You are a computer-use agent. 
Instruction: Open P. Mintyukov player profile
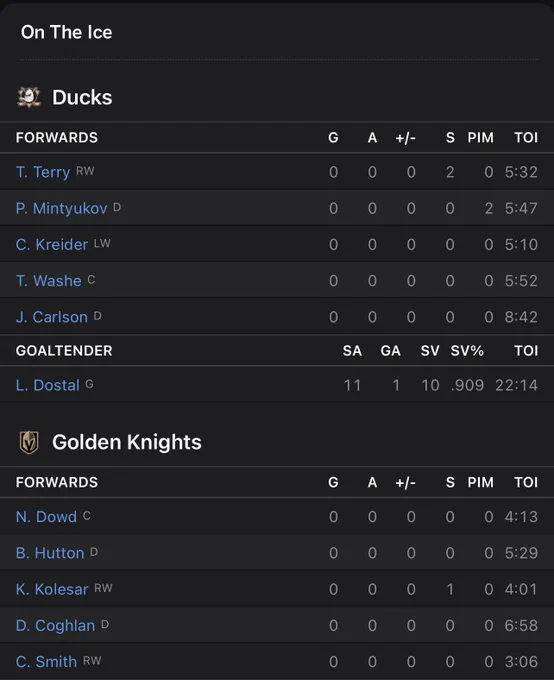coord(61,209)
